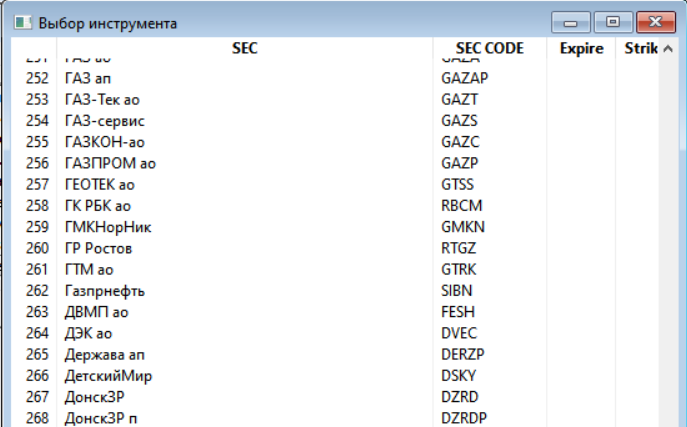687x427 pixels.
Task: Sort by the SEC column header
Action: [244, 48]
